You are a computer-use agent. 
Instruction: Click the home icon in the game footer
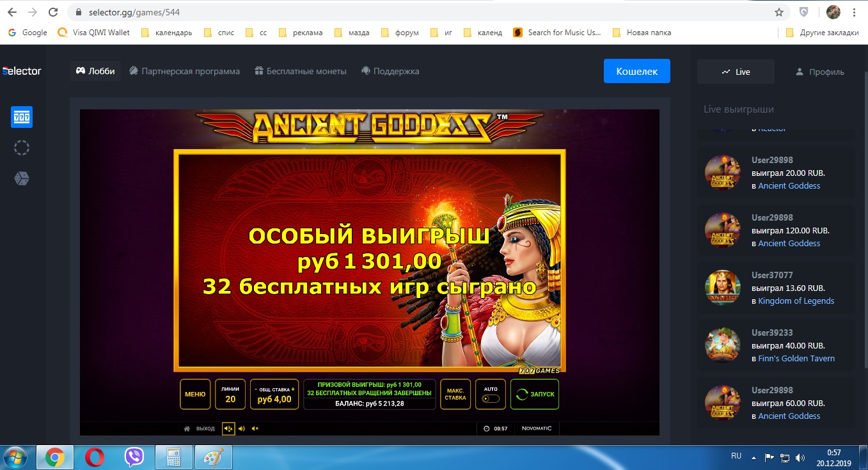186,428
